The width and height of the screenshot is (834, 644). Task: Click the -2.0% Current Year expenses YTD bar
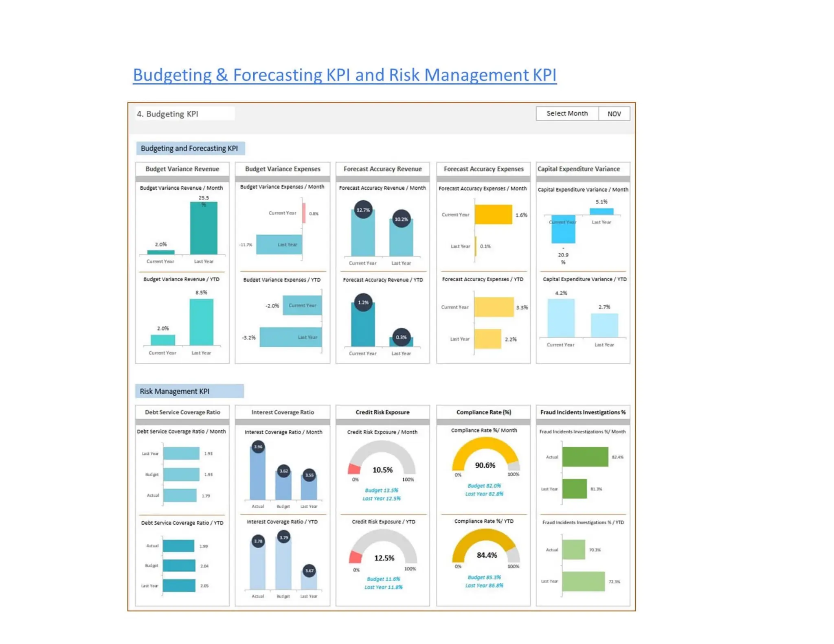point(302,305)
